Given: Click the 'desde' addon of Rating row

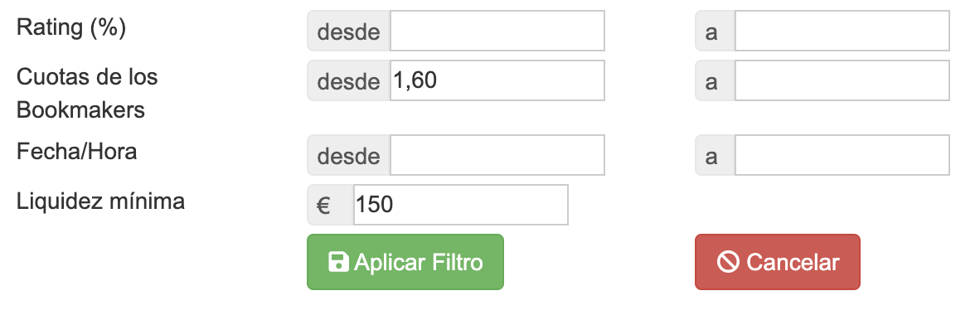Looking at the screenshot, I should (349, 31).
